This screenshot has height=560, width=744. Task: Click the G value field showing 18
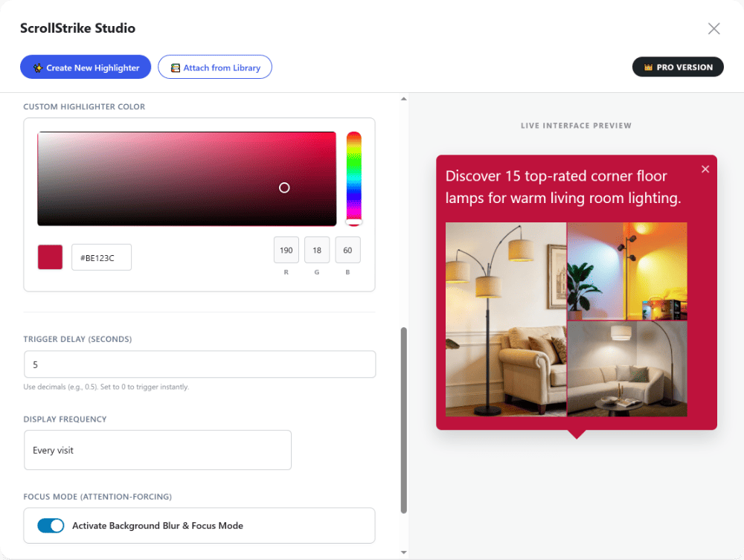[317, 250]
